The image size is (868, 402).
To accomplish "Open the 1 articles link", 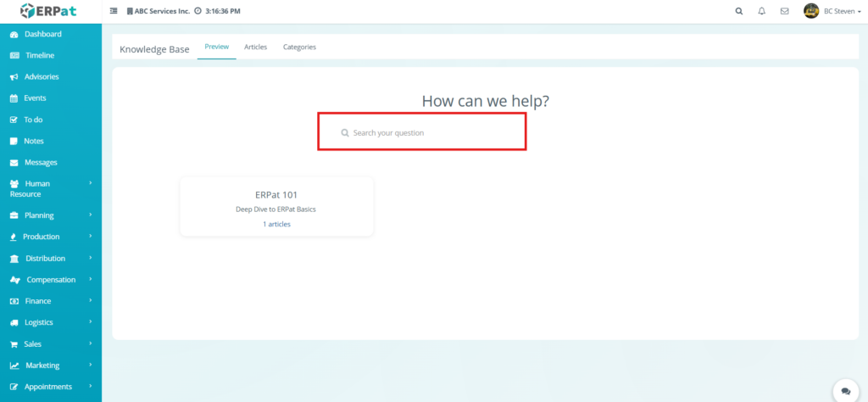I will point(276,224).
